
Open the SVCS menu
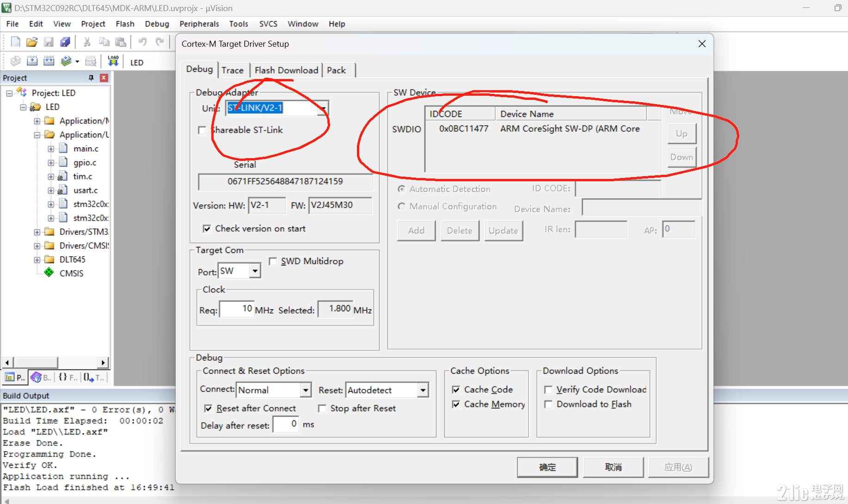click(268, 24)
